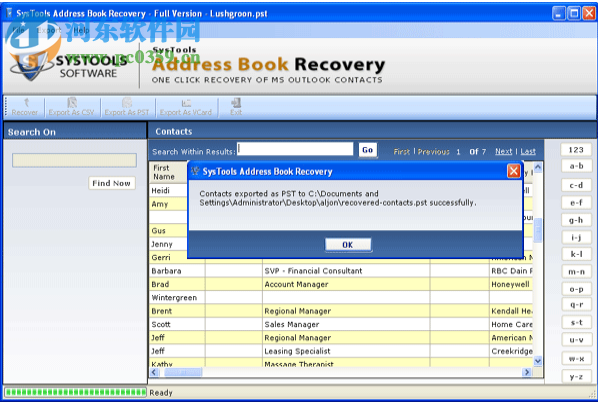Click the horizontal scroll right arrow
Image resolution: width=598 pixels, height=402 pixels.
[x=527, y=372]
